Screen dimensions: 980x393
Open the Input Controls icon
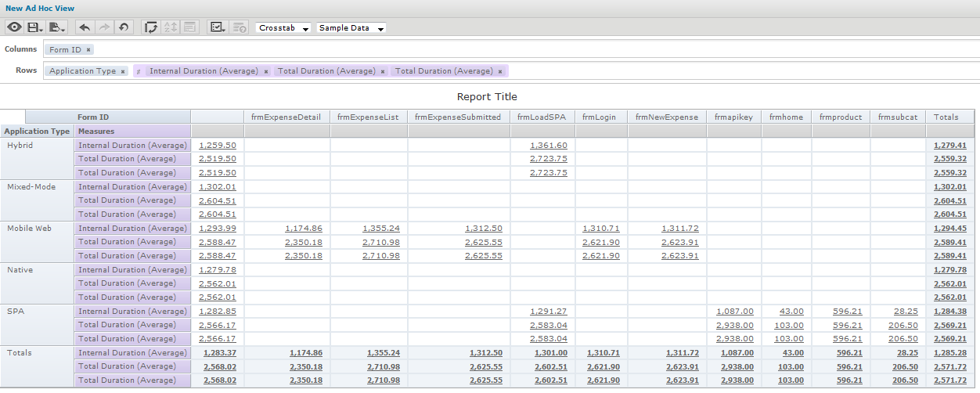coord(189,27)
